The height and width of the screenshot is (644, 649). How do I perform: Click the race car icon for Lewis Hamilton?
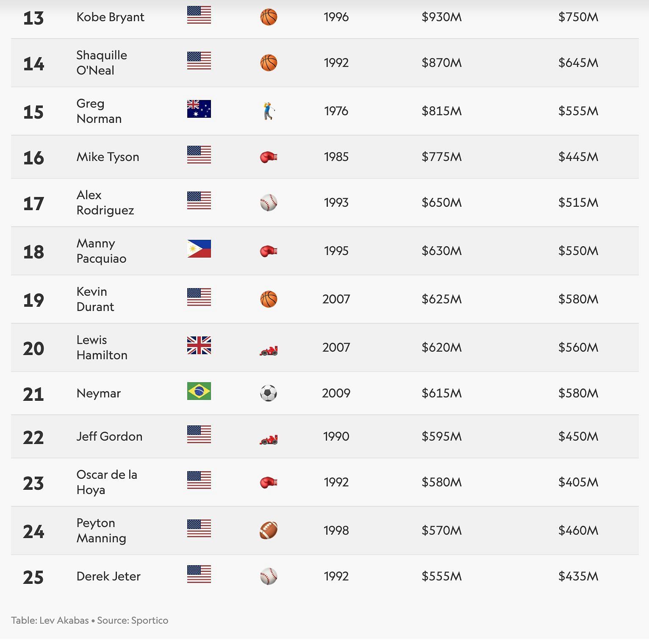pos(269,350)
